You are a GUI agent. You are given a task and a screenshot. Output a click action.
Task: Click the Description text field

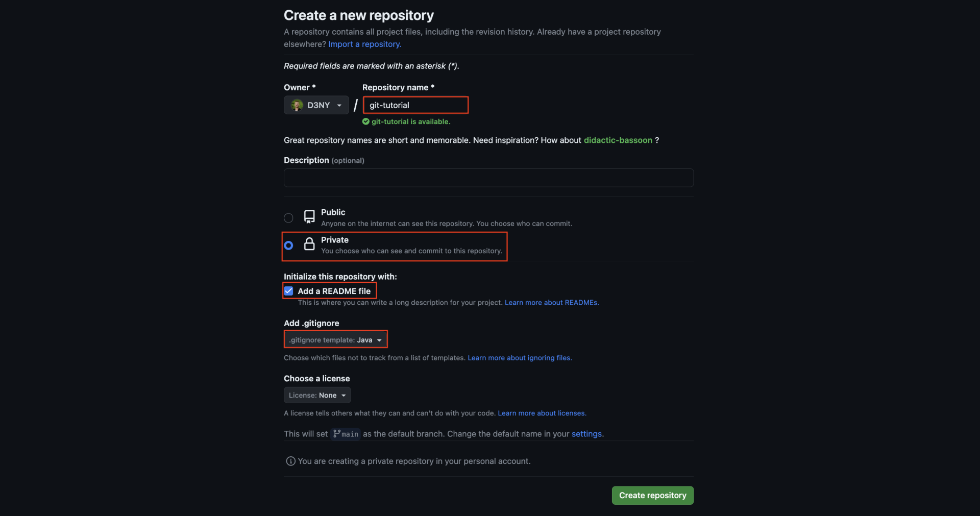[488, 178]
